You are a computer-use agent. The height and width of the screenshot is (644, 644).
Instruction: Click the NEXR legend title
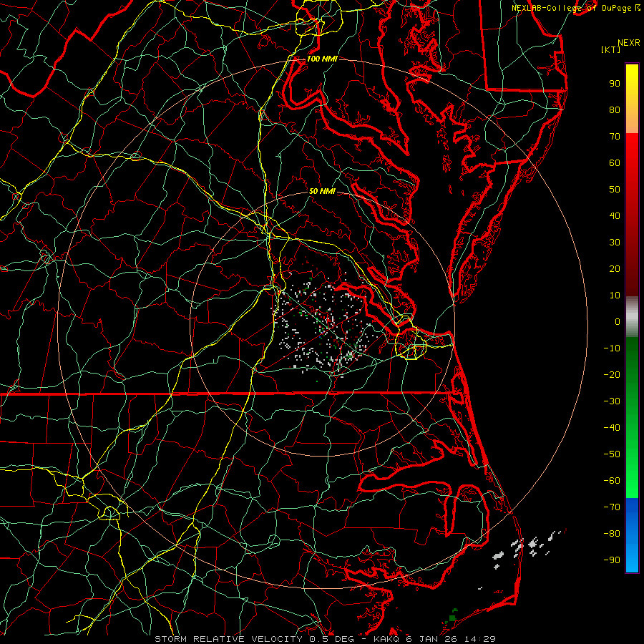coord(628,43)
